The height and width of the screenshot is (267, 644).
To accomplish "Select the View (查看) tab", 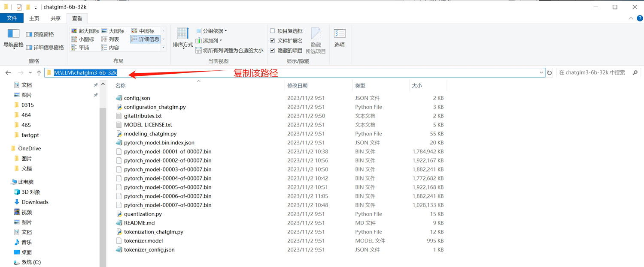I will point(77,18).
